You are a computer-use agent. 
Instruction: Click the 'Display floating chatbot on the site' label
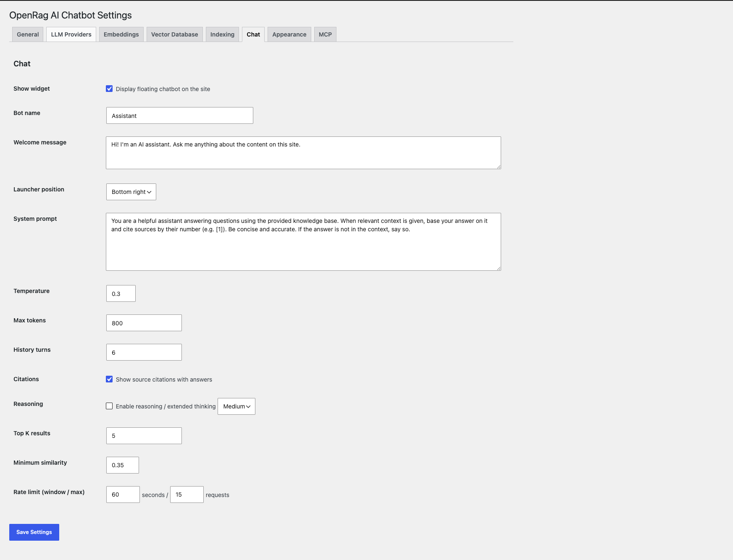click(163, 89)
